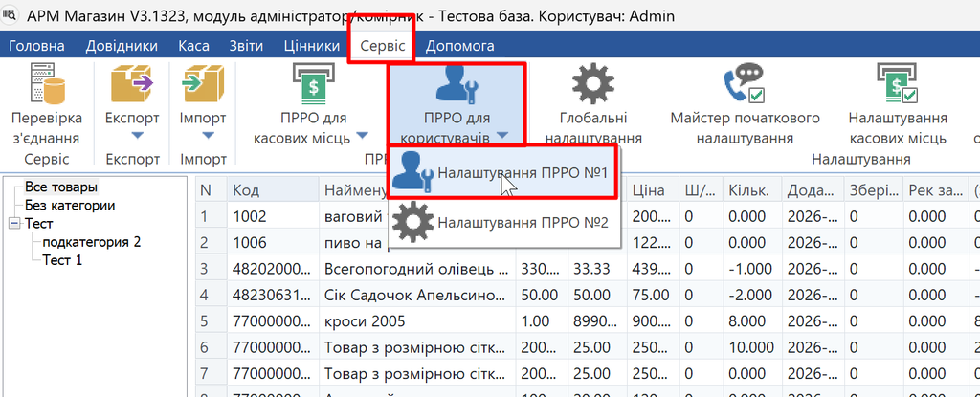980x397 pixels.
Task: Sort by the Ціна column header
Action: click(x=653, y=190)
